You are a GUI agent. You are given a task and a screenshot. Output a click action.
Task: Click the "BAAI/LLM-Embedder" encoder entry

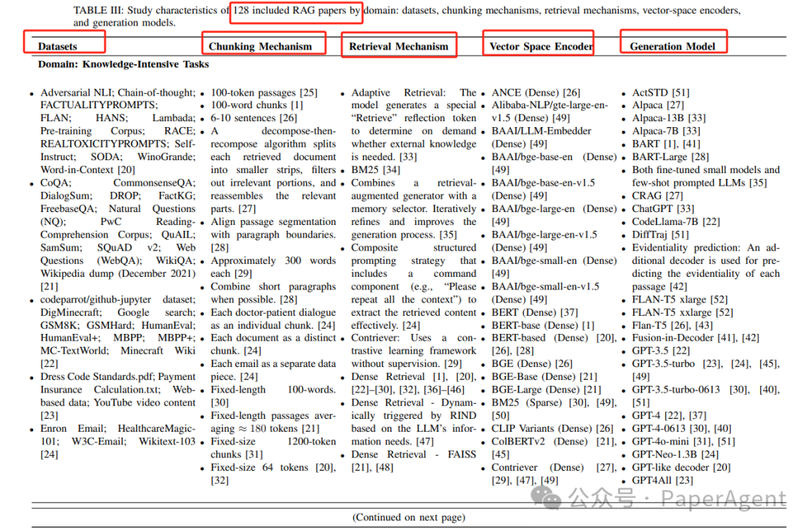click(541, 138)
